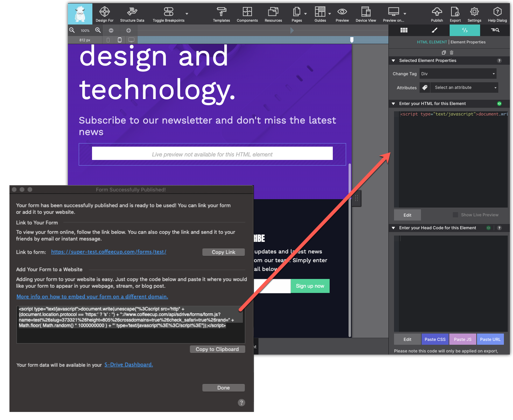Collapse the Enter your Head Code section
This screenshot has width=513, height=420.
(x=393, y=228)
